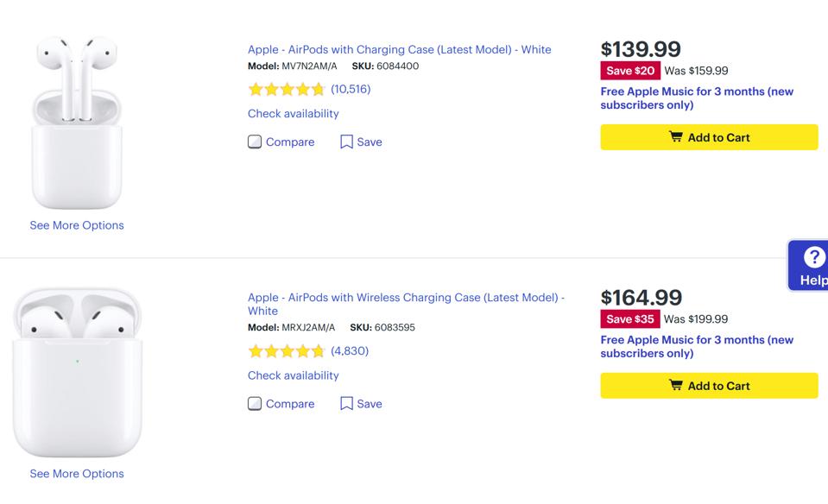Click See More Options under the first product image
The width and height of the screenshot is (828, 504).
point(76,224)
